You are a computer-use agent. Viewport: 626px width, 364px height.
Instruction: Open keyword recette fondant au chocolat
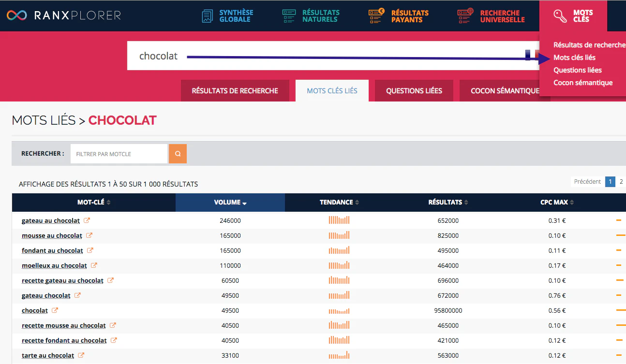pos(64,340)
